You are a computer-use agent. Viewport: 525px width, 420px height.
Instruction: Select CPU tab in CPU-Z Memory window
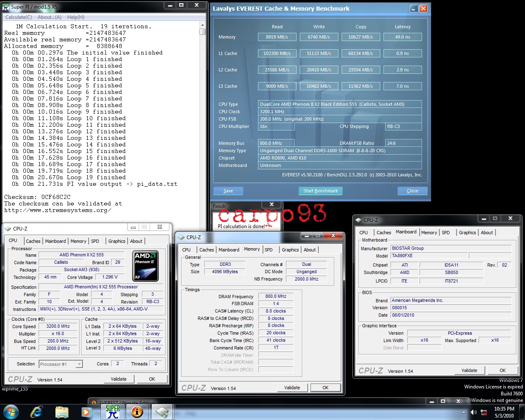point(186,250)
